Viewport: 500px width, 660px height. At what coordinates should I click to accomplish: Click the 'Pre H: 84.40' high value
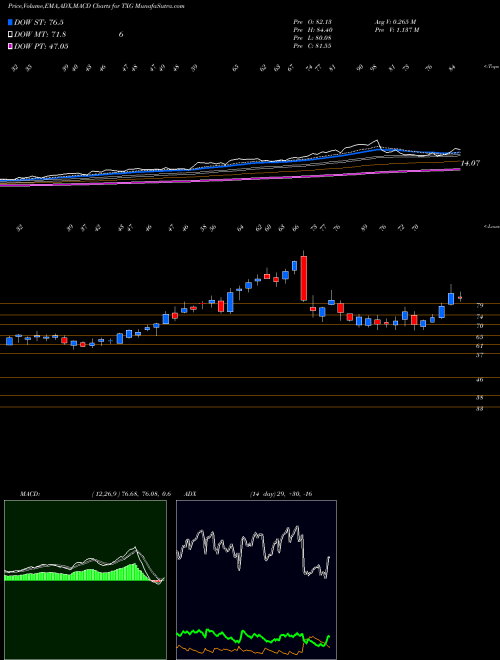pos(313,30)
